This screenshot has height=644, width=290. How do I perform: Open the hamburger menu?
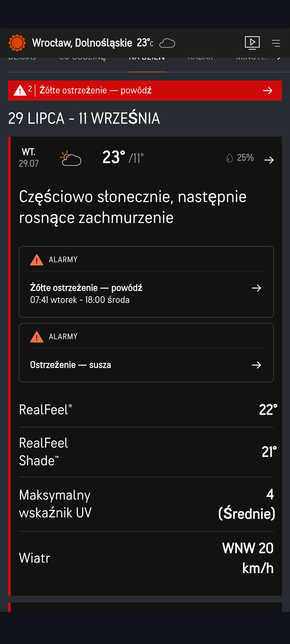click(276, 43)
